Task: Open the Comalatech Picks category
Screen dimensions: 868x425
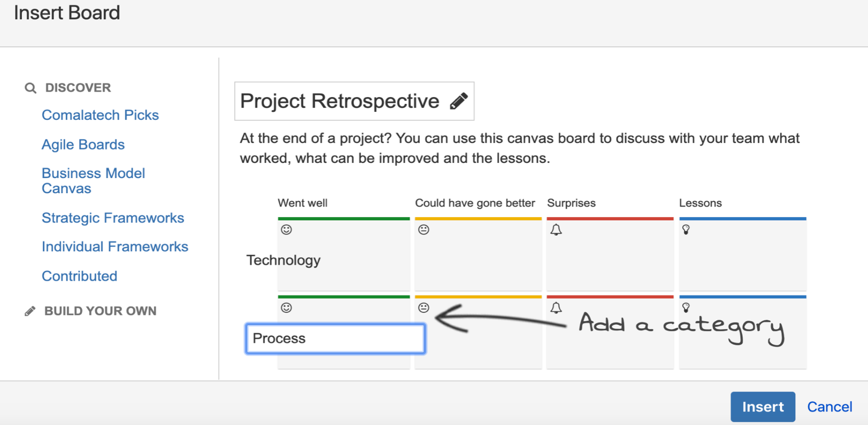Action: pos(100,115)
